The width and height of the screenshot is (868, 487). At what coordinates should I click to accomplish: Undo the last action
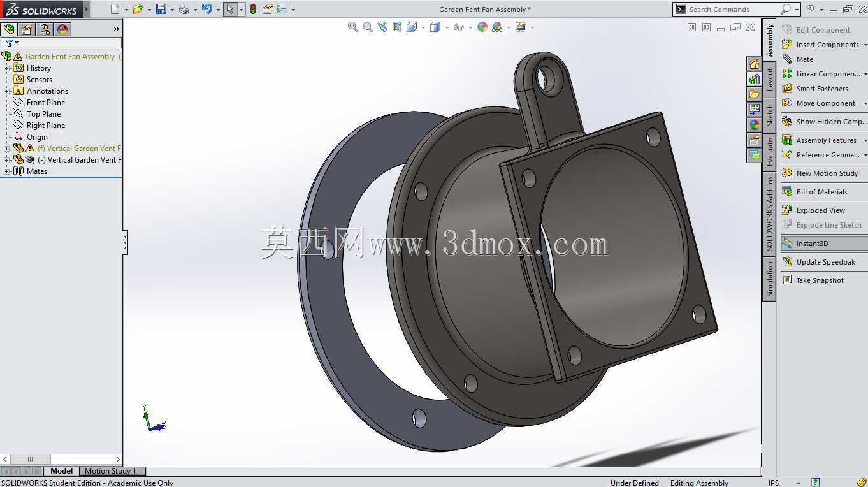tap(206, 9)
